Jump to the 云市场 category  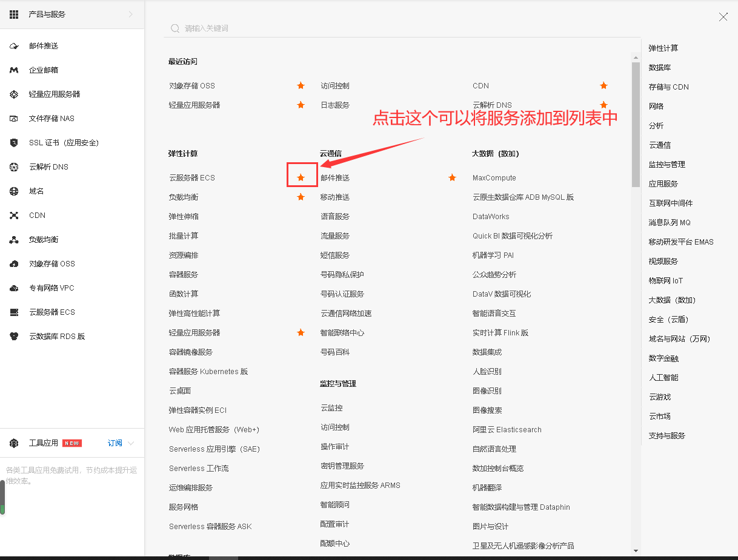coord(660,417)
